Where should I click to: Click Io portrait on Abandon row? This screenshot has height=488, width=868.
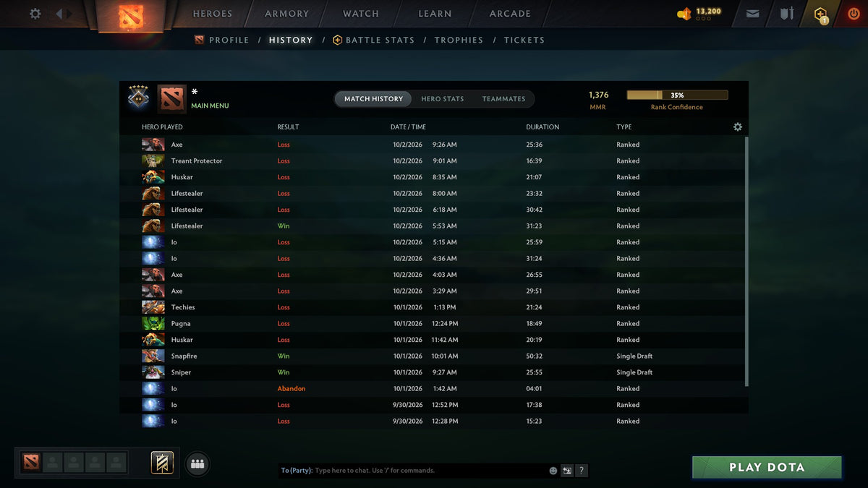point(153,388)
